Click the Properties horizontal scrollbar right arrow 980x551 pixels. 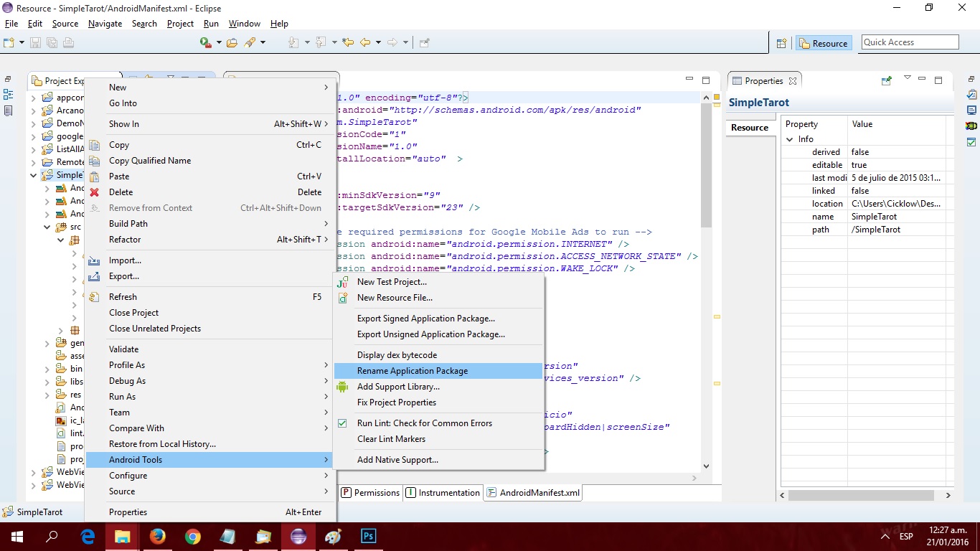[x=948, y=495]
